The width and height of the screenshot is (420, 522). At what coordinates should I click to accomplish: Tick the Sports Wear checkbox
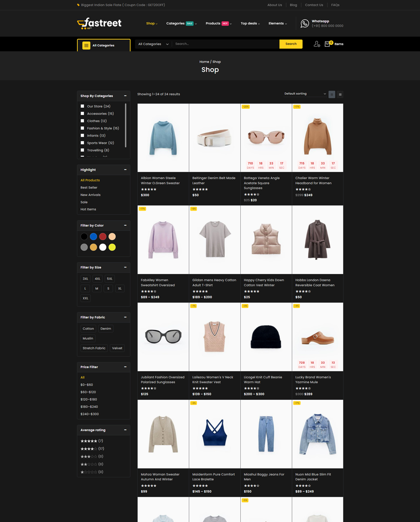pyautogui.click(x=82, y=143)
